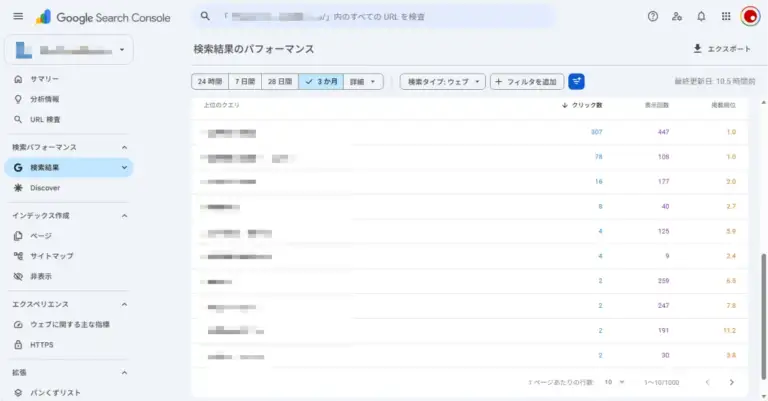Expand the 検索結果 item chevron
This screenshot has height=401, width=768.
coord(124,167)
